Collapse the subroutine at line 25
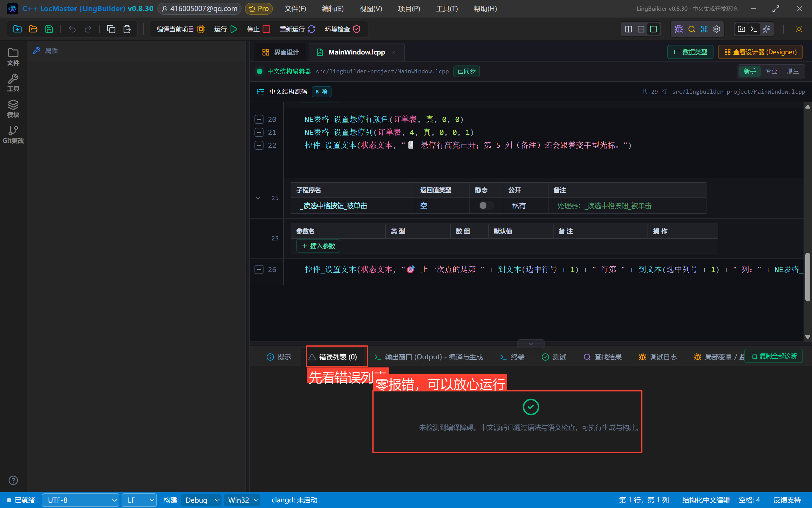This screenshot has height=508, width=812. [x=258, y=198]
